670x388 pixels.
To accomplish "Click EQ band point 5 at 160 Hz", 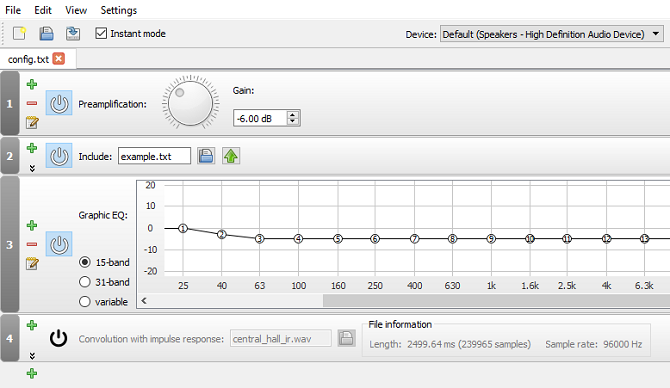I will (338, 238).
